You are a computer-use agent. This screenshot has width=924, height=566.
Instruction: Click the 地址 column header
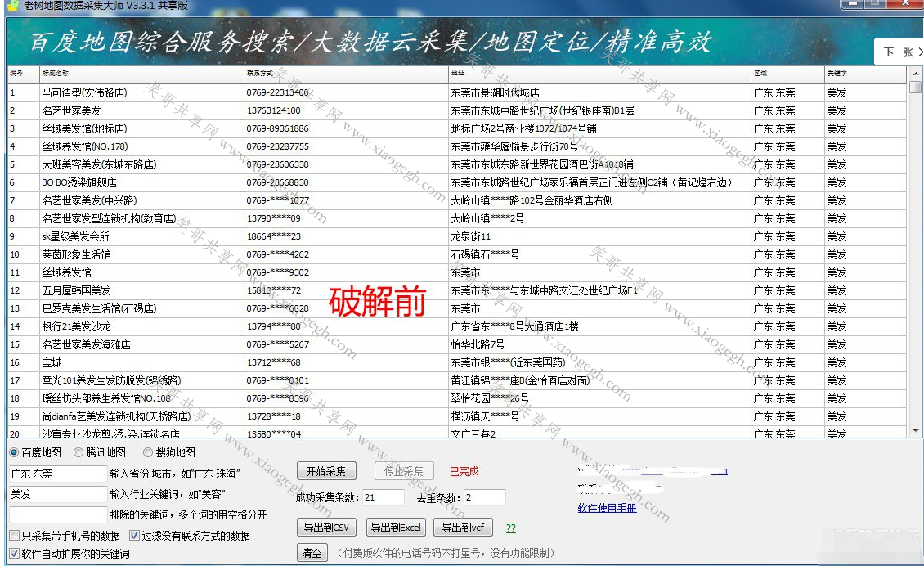coord(599,74)
